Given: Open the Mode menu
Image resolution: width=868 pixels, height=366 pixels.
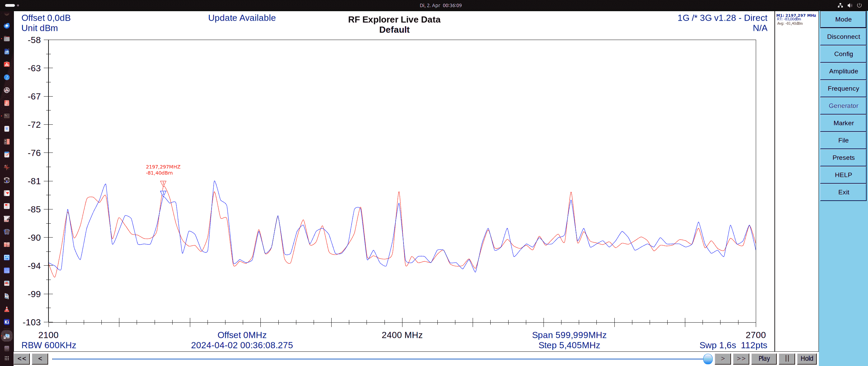Looking at the screenshot, I should 843,19.
